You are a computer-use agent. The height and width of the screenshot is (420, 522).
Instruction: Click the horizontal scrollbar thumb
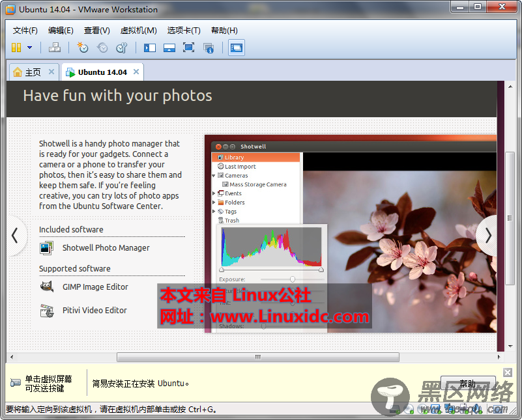tap(258, 357)
